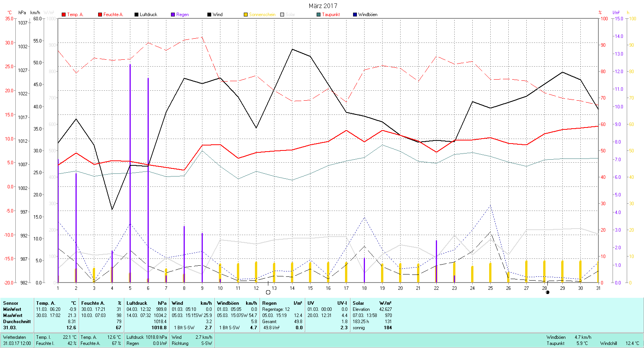Click the chart title März 2017

(323, 6)
